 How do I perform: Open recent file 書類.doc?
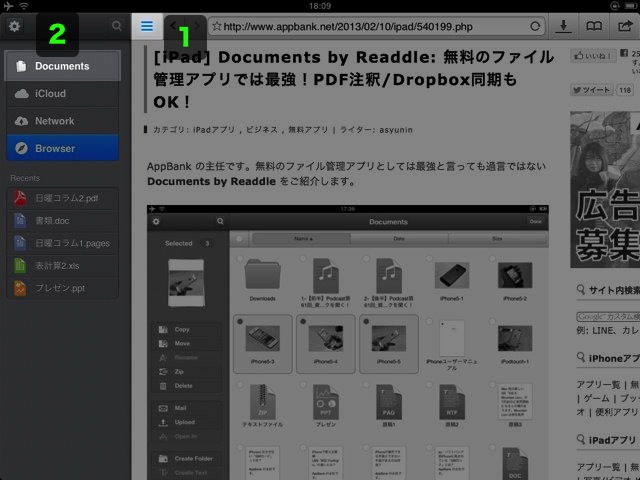[x=62, y=221]
